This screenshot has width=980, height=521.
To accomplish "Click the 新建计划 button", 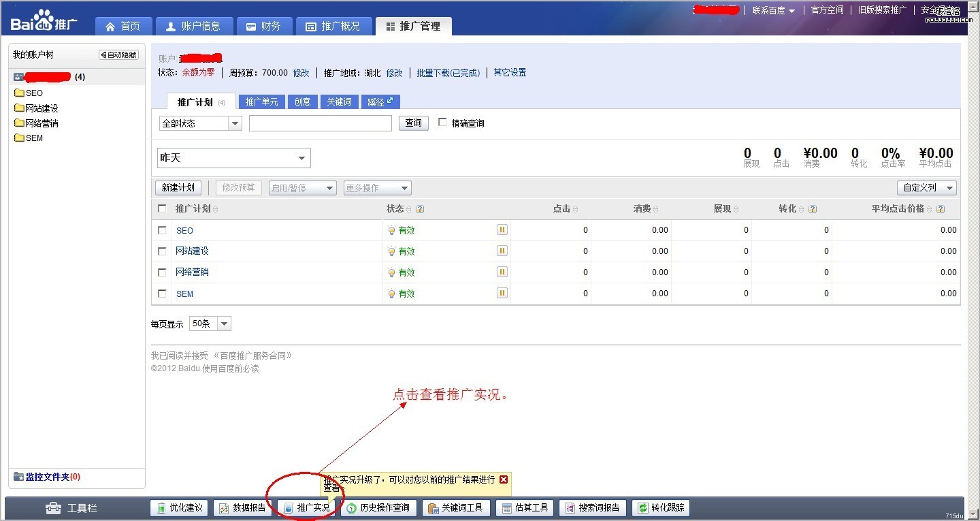I will coord(178,188).
